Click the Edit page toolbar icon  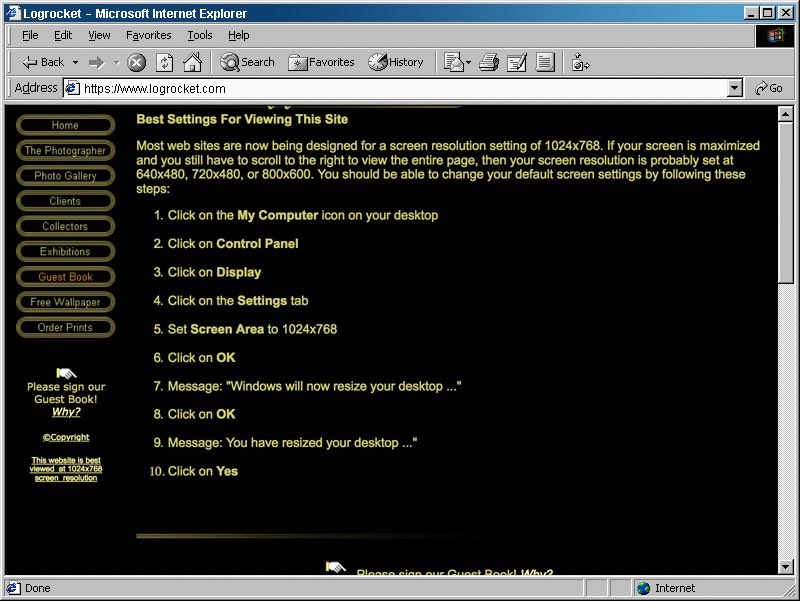pos(517,62)
